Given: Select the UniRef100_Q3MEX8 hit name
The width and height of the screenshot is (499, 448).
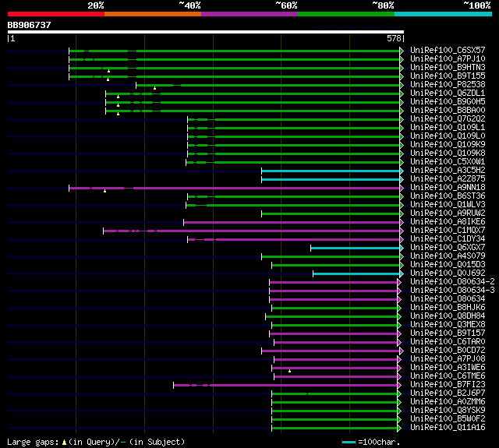Looking at the screenshot, I should tap(448, 325).
